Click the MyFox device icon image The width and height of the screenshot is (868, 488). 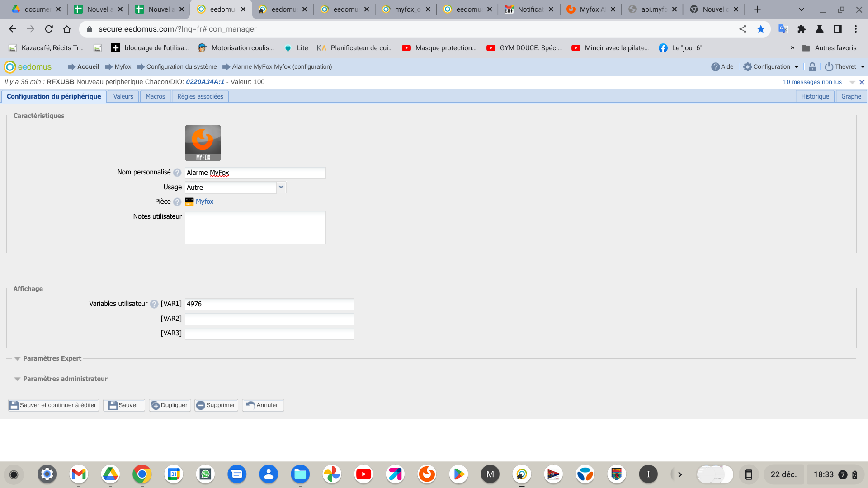coord(203,143)
